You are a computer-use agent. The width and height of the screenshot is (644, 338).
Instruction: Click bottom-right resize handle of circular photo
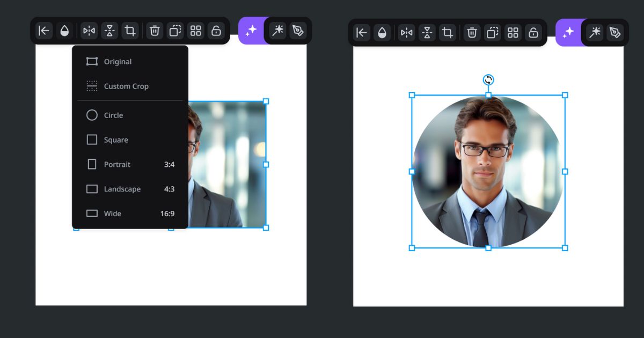tap(565, 248)
